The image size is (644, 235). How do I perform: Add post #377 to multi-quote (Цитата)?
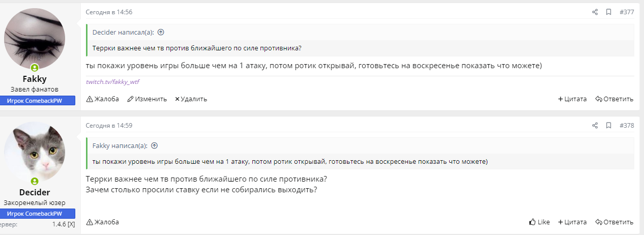click(x=572, y=99)
